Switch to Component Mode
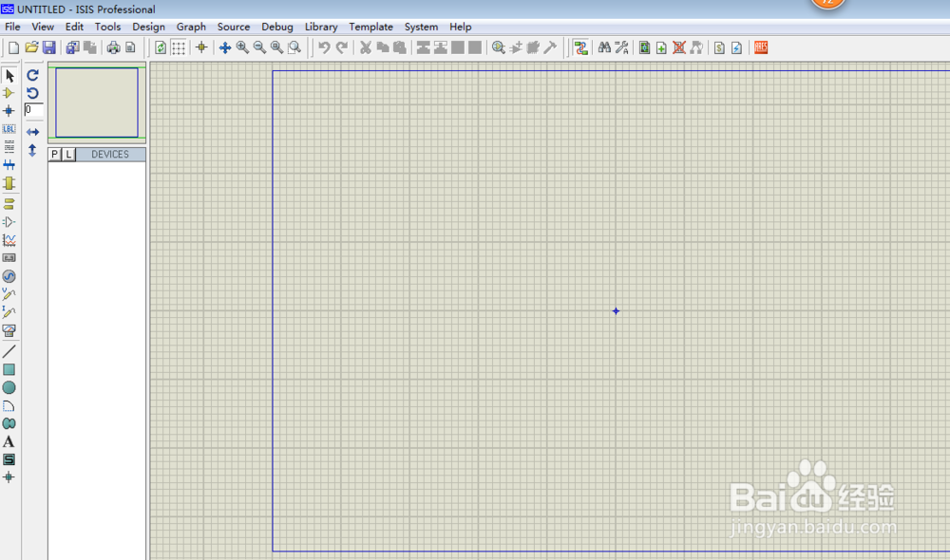The width and height of the screenshot is (950, 560). [9, 93]
